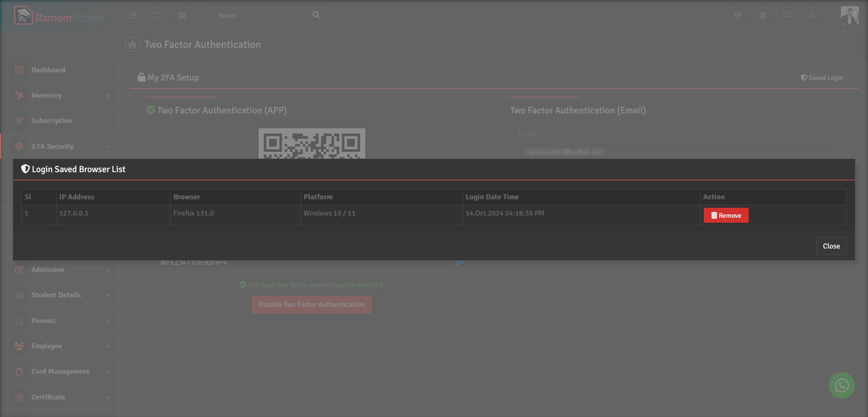Open the Dashboard menu item
The image size is (868, 417).
[x=48, y=70]
